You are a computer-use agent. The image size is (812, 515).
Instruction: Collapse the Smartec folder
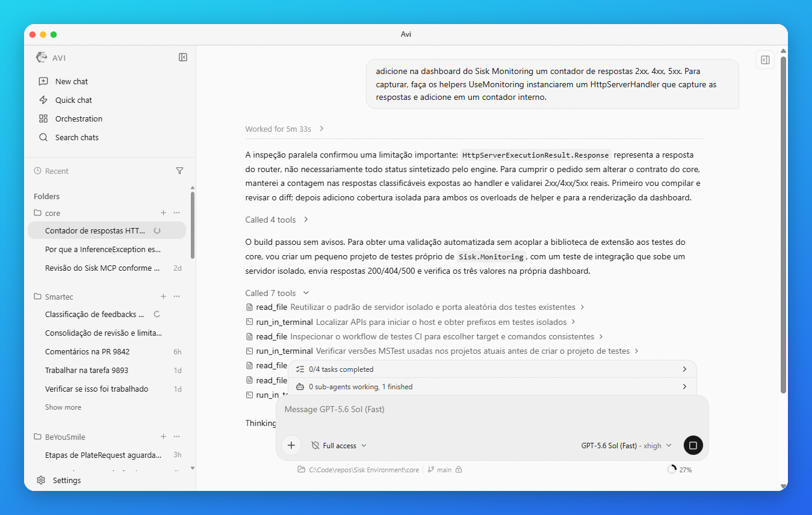[54, 297]
